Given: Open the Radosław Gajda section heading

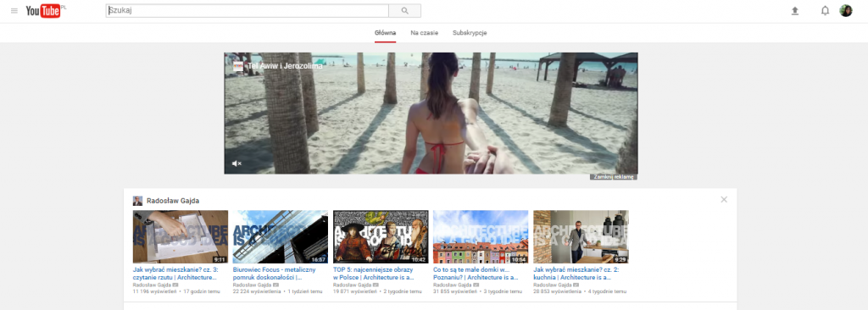Looking at the screenshot, I should (173, 201).
